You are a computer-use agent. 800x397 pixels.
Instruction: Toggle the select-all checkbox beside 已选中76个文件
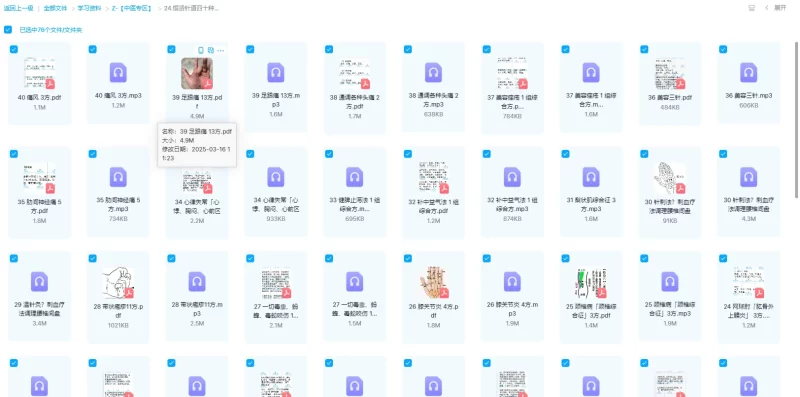click(8, 30)
